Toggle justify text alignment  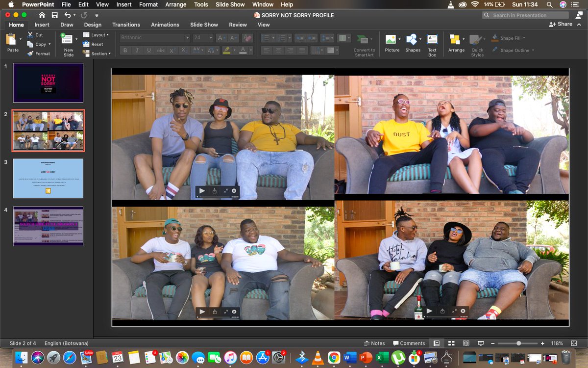302,51
